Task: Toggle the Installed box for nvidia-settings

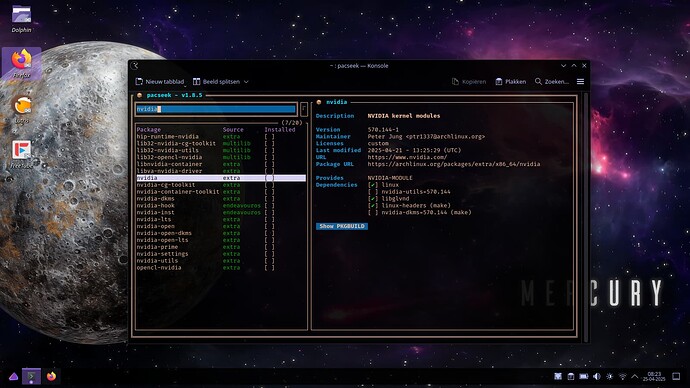Action: click(269, 254)
